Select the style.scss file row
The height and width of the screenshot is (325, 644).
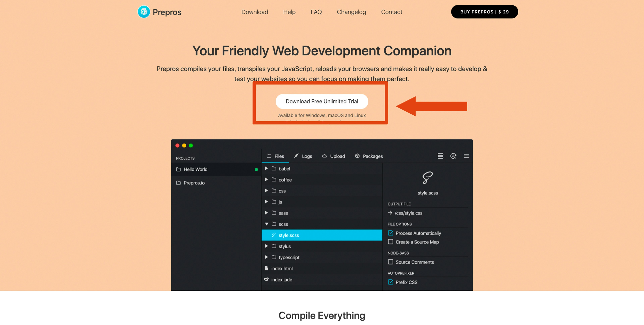click(322, 235)
